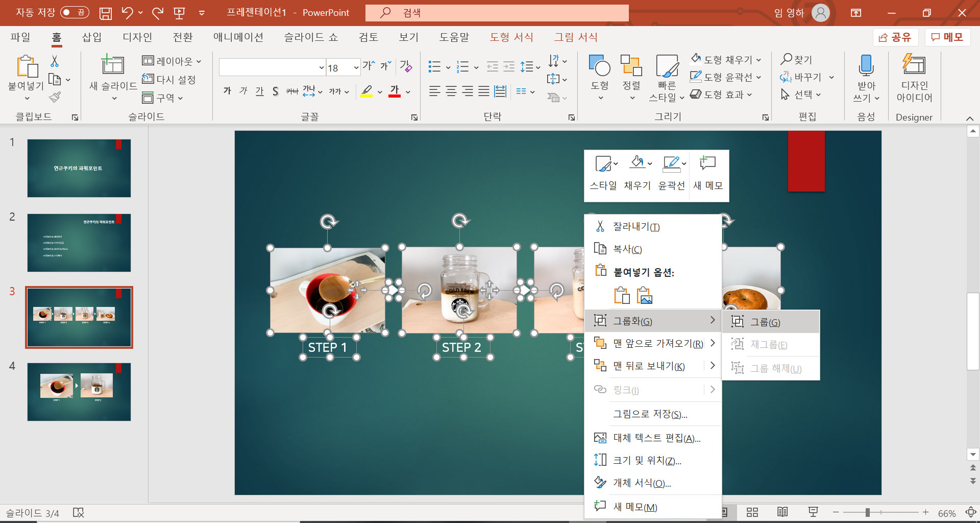Image resolution: width=980 pixels, height=523 pixels.
Task: Open the Design (디자인) tab
Action: [137, 37]
